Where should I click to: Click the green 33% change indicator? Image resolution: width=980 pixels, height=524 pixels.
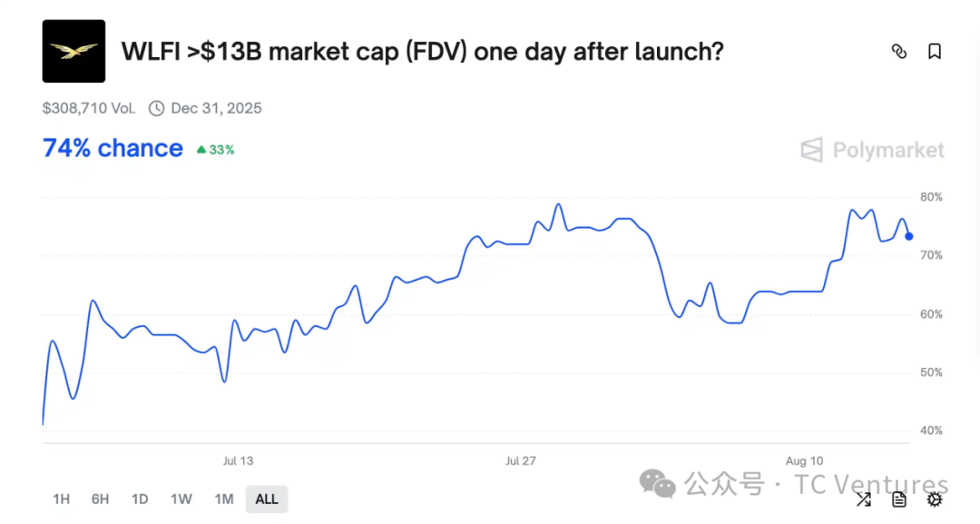pyautogui.click(x=216, y=150)
